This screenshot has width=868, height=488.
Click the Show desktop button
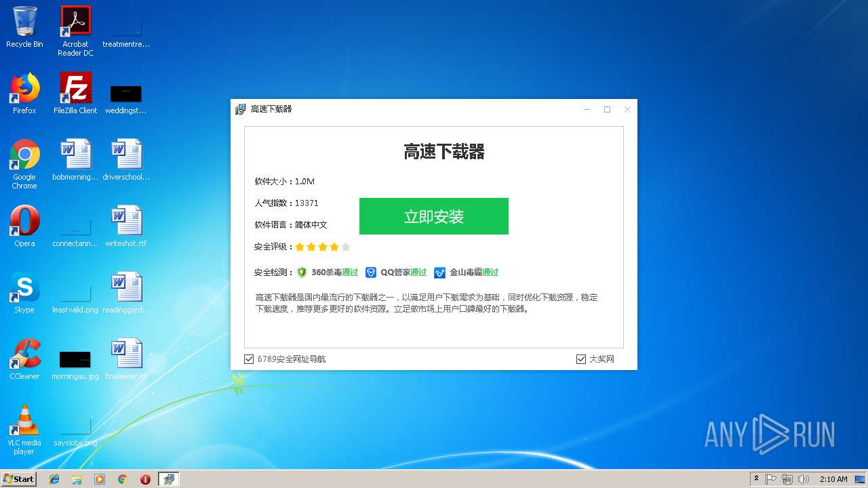861,479
